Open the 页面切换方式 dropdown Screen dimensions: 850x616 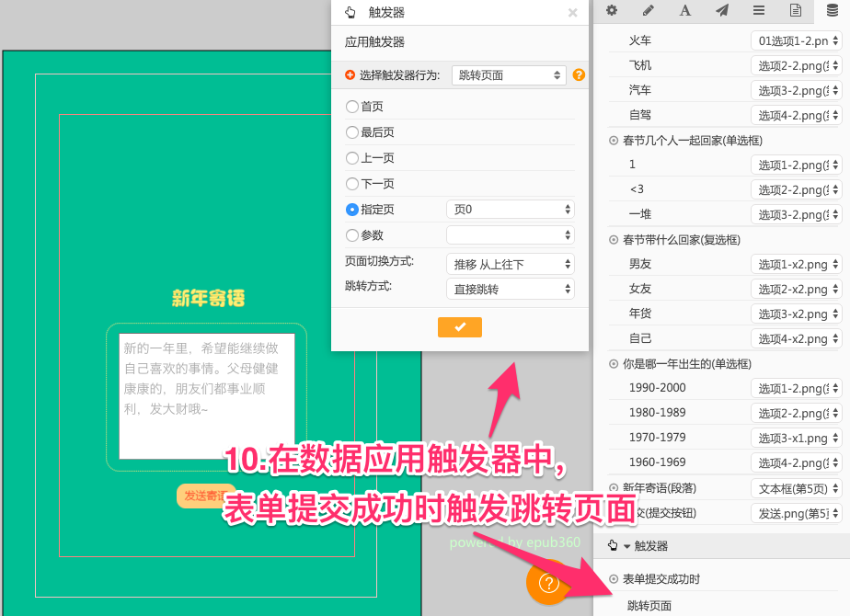(511, 264)
